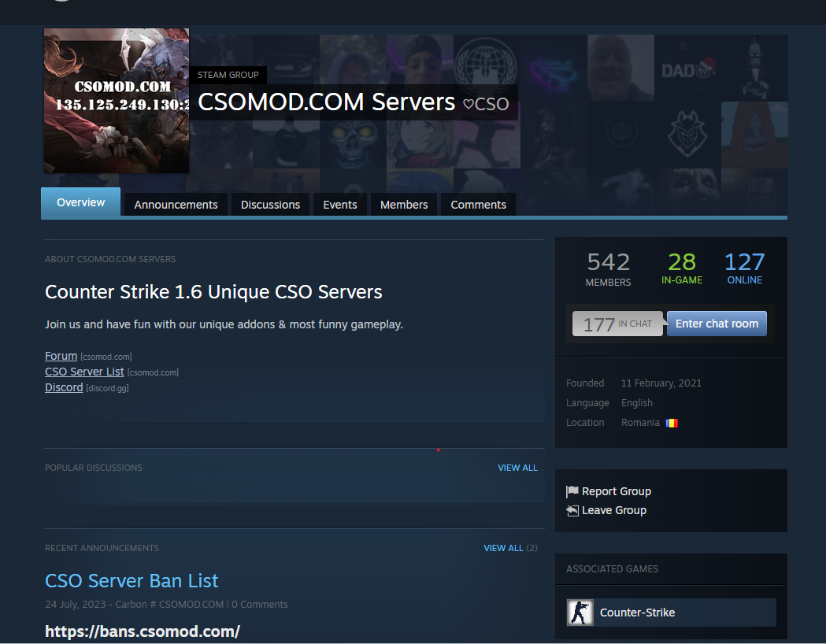Click the Romania flag icon
The image size is (826, 644).
[672, 423]
